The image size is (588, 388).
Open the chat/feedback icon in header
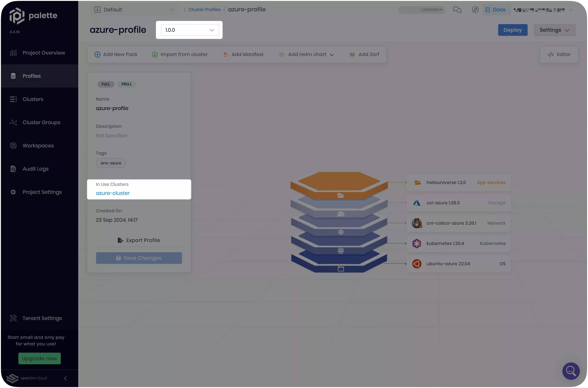pyautogui.click(x=457, y=10)
